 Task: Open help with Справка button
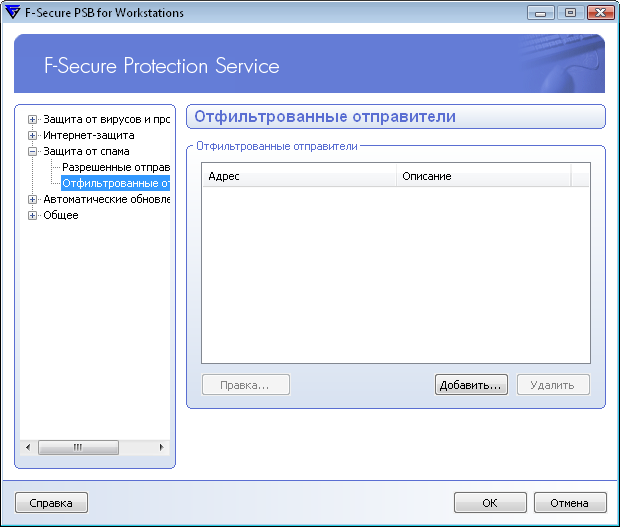point(51,502)
